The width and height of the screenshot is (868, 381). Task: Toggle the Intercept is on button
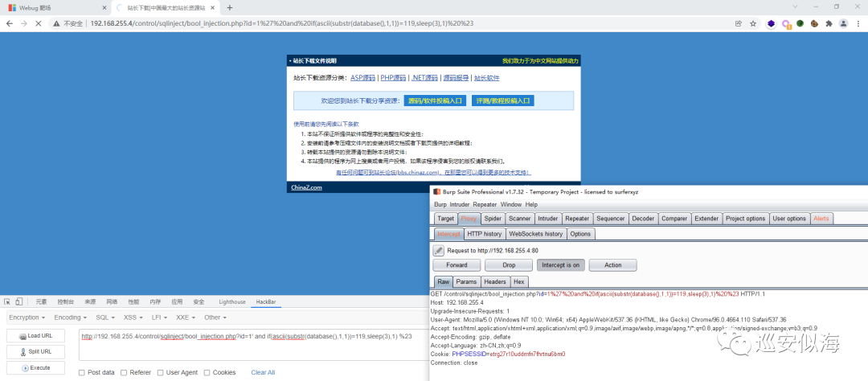coord(561,265)
